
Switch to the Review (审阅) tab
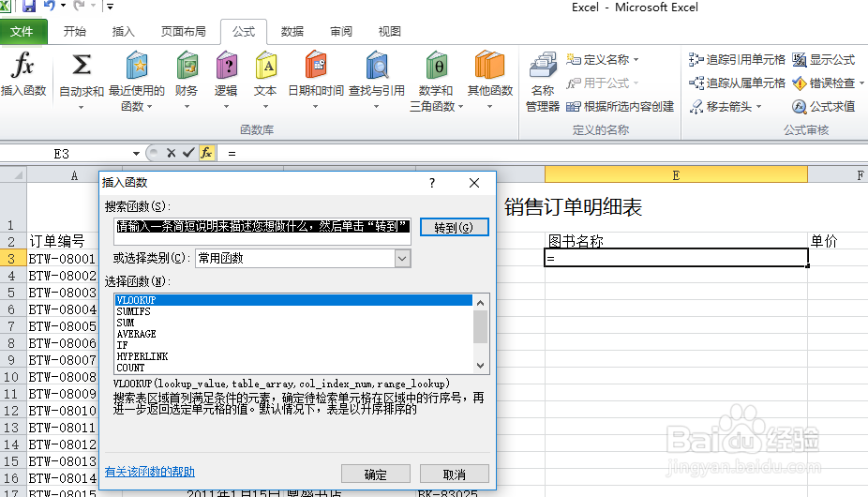click(x=341, y=32)
